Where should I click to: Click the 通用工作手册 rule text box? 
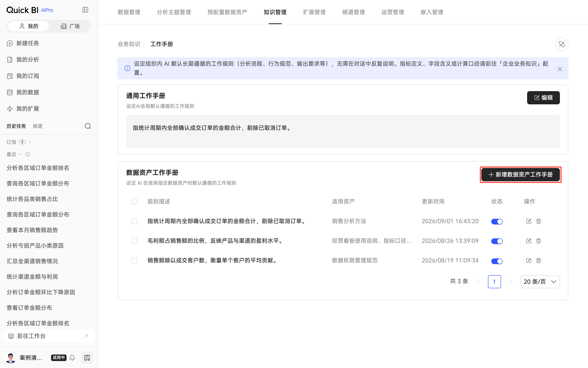coord(343,131)
